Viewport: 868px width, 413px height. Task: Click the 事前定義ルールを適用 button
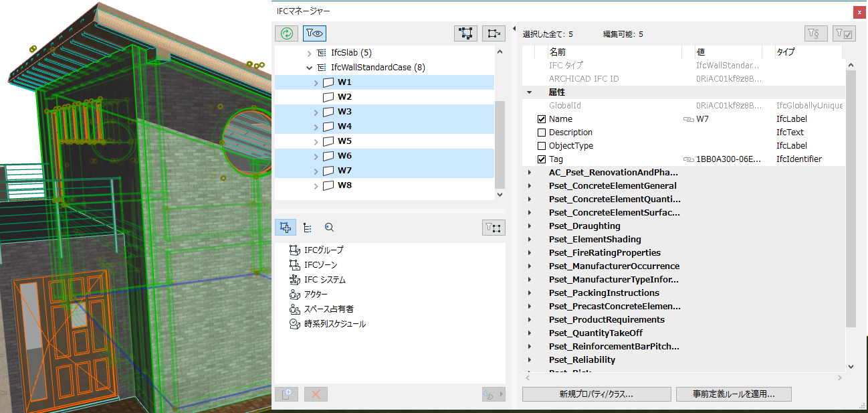(734, 394)
